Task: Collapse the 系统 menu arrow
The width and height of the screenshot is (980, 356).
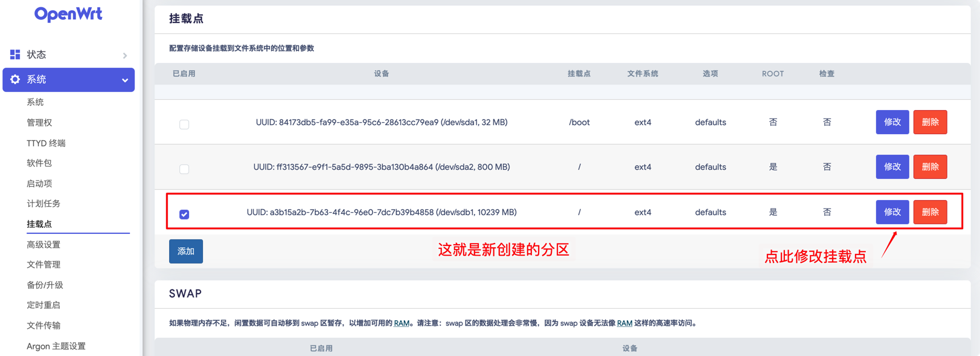Action: click(125, 80)
